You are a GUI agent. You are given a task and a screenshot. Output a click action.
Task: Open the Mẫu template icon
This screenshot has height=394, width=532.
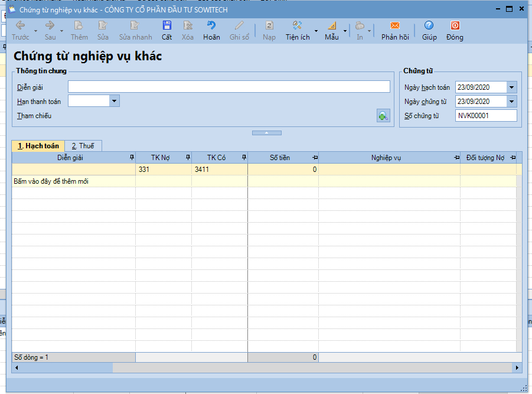[x=332, y=25]
